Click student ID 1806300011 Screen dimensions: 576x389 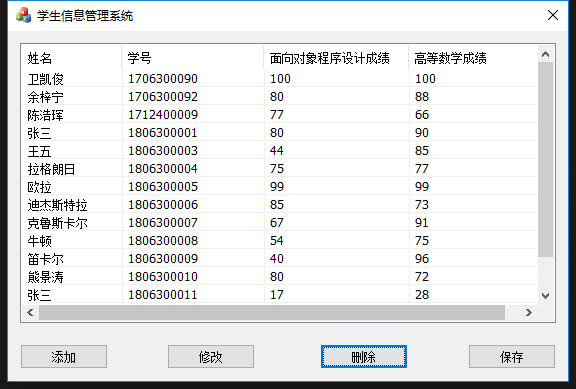click(x=163, y=295)
